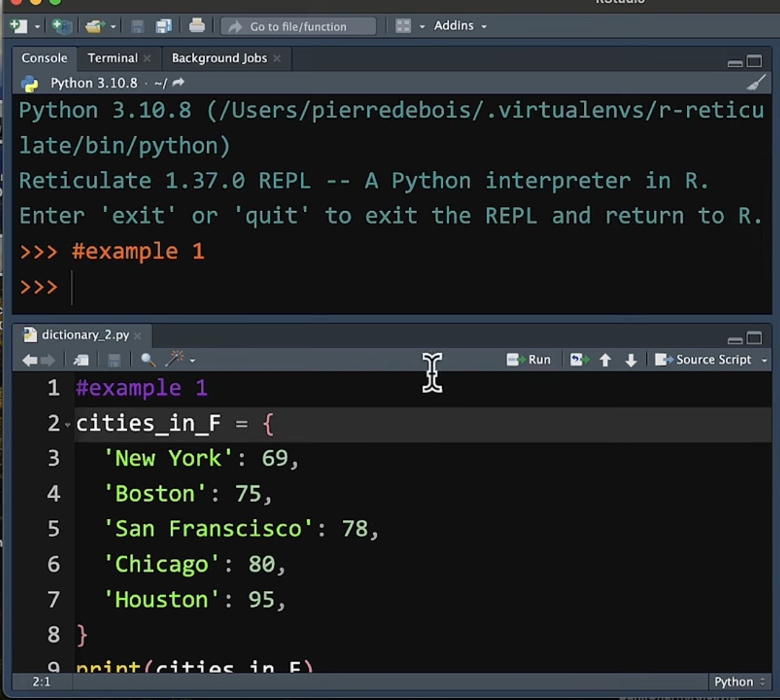The width and height of the screenshot is (780, 700).
Task: Click the new file icon
Action: (x=19, y=26)
